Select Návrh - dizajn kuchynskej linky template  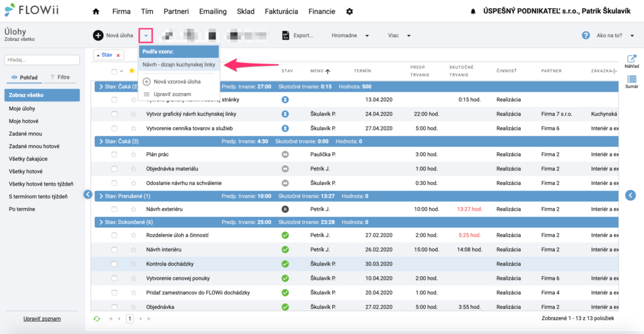pos(179,65)
